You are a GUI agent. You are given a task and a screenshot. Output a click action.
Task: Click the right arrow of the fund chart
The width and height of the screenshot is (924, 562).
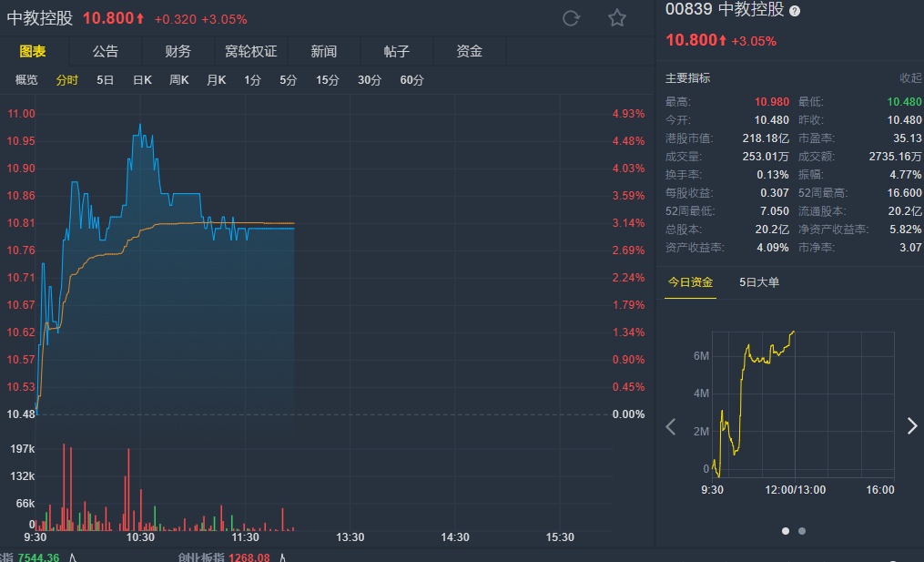point(912,426)
